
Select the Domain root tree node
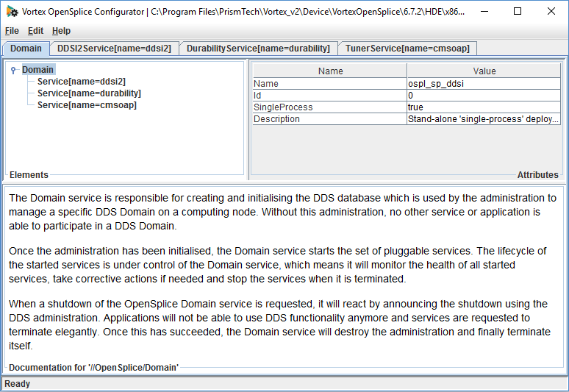coord(37,70)
